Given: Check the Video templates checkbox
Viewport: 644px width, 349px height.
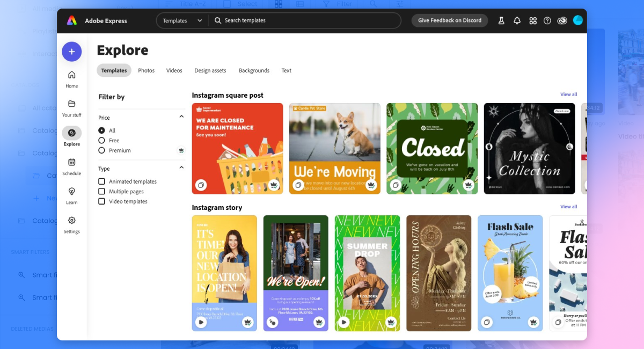Looking at the screenshot, I should click(101, 201).
